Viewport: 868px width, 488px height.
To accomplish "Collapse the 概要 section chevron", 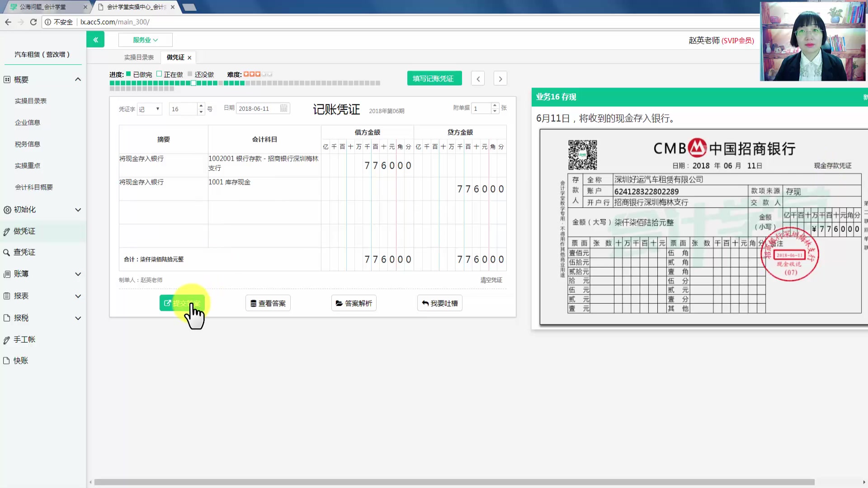I will click(78, 79).
